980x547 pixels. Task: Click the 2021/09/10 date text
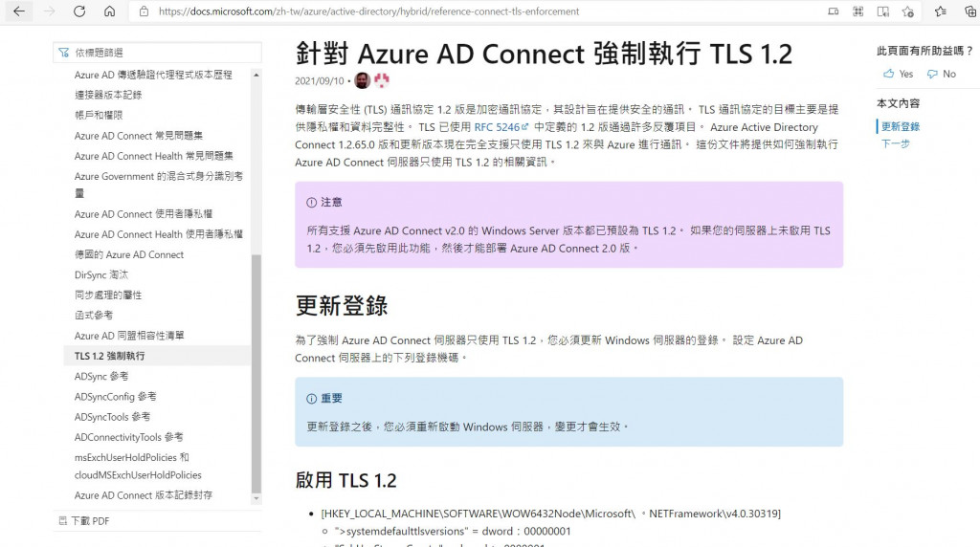point(320,81)
